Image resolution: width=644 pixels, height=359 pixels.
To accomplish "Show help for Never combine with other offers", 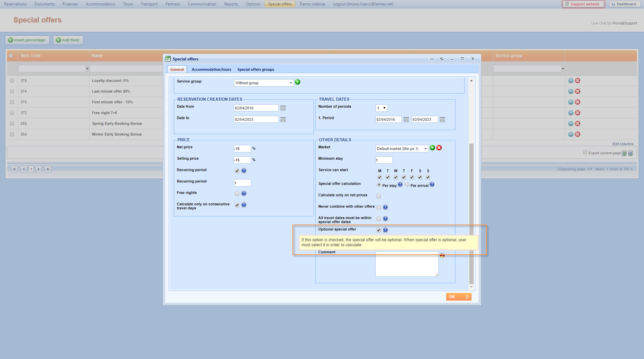I will [x=385, y=207].
